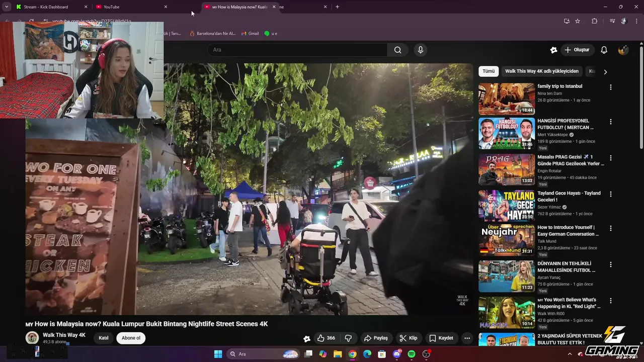644x362 pixels.
Task: Open Discord from the taskbar
Action: 397,354
